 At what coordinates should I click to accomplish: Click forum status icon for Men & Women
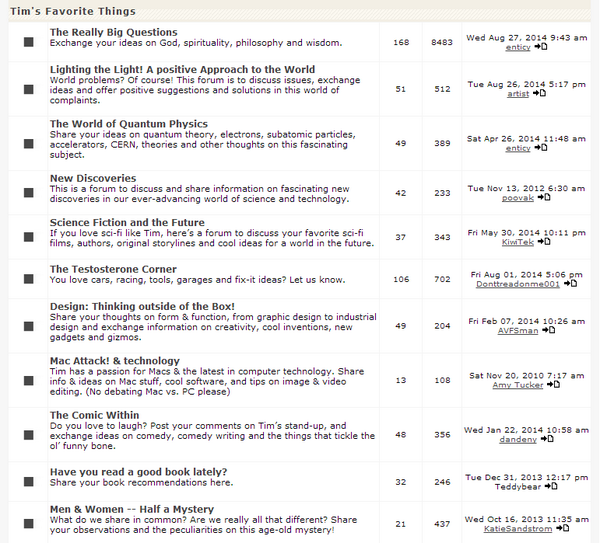(x=29, y=523)
